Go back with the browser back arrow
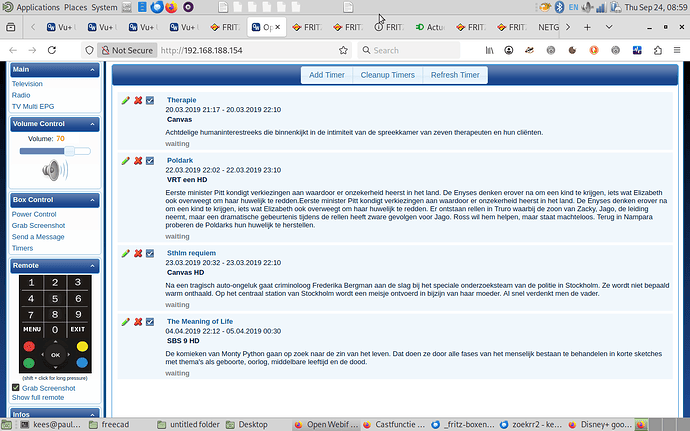Viewport: 690px width, 431px height. tap(13, 50)
